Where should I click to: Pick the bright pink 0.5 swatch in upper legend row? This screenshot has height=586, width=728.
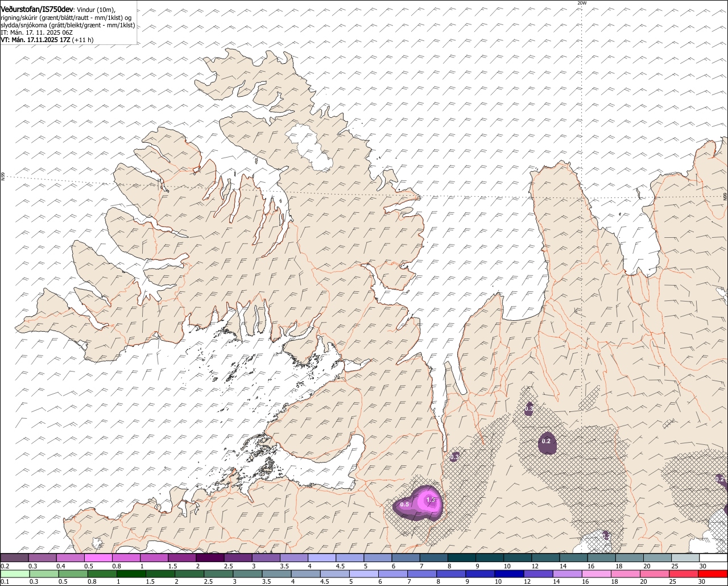98,558
